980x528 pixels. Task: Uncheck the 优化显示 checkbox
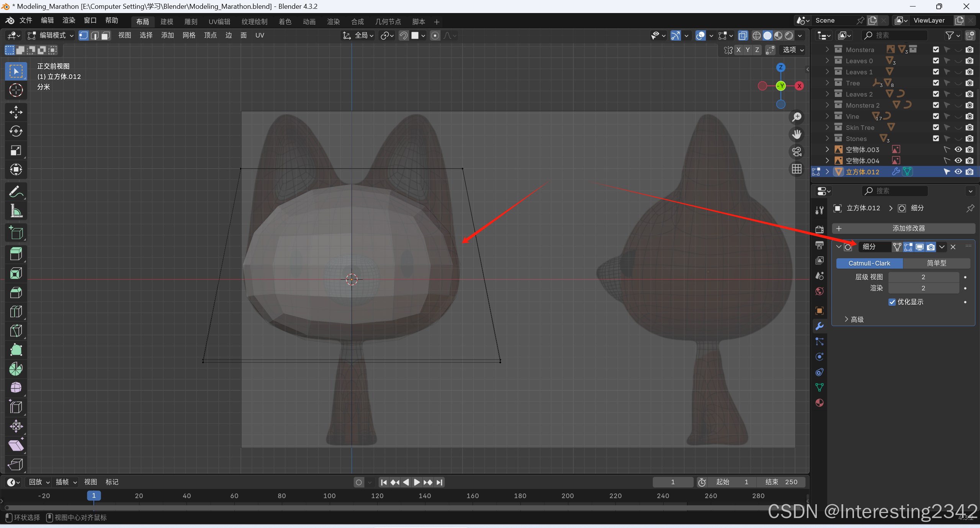[x=892, y=302]
